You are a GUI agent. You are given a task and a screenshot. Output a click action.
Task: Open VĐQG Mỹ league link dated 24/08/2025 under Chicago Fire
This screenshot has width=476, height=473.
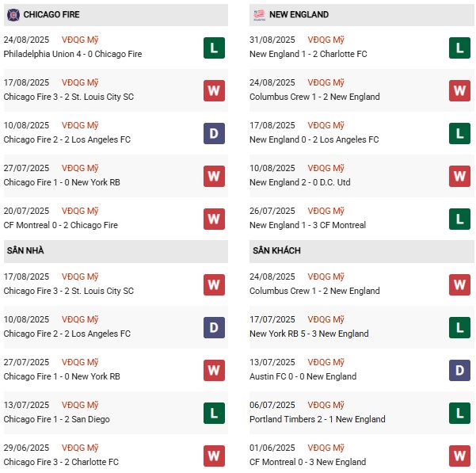coord(82,40)
